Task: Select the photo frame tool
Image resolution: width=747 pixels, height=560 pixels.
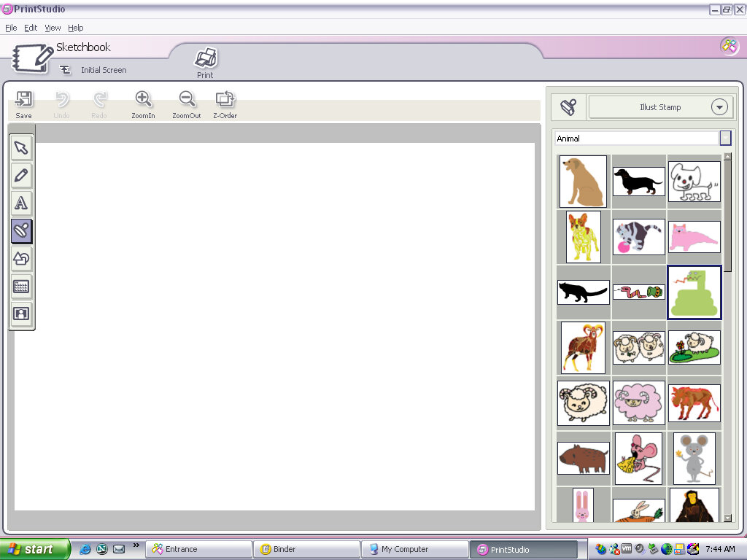Action: coord(21,314)
